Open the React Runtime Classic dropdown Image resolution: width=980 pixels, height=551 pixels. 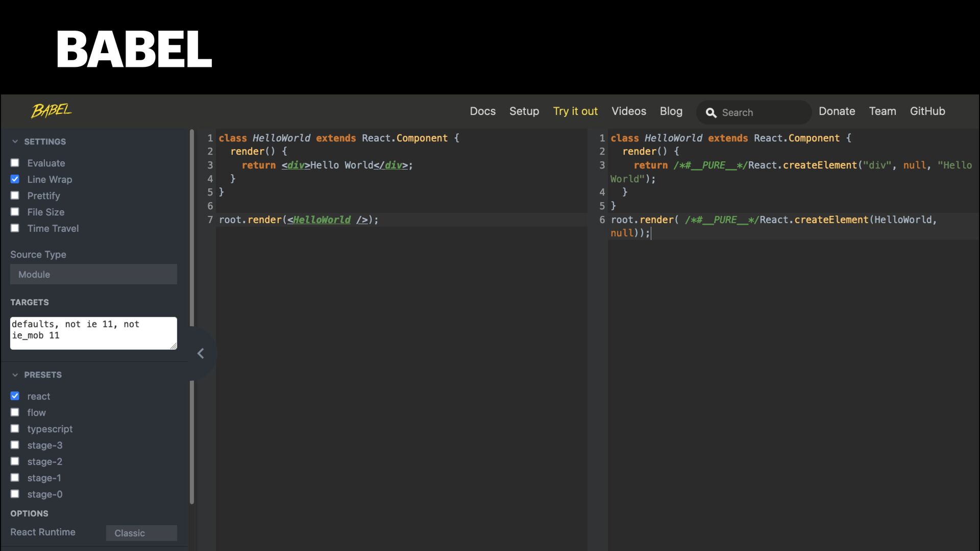(141, 533)
